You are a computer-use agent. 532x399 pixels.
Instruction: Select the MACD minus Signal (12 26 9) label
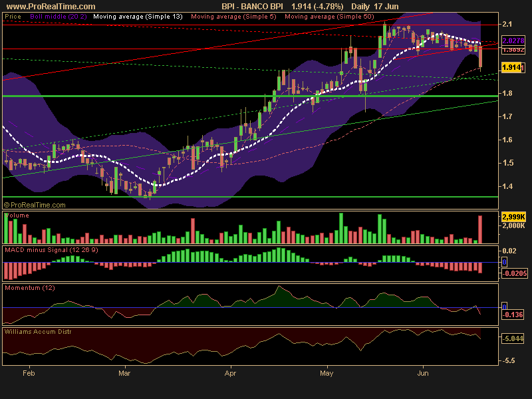tap(51, 250)
